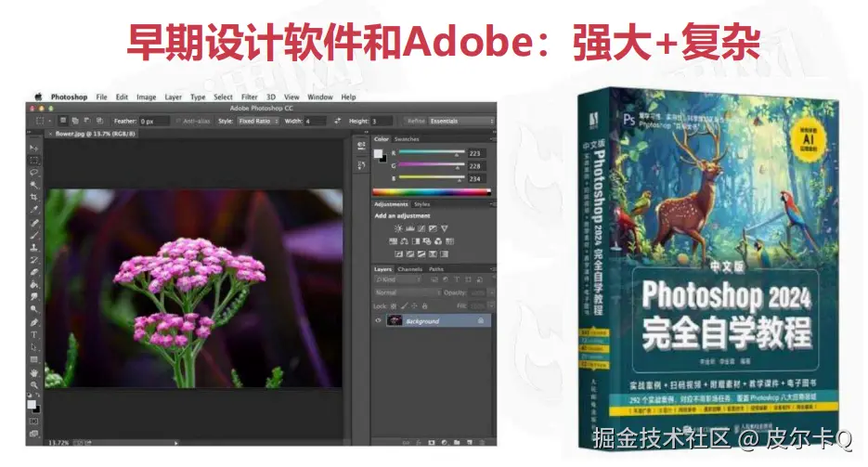
Task: Click the foreground color swatch in Color panel
Action: (x=378, y=153)
